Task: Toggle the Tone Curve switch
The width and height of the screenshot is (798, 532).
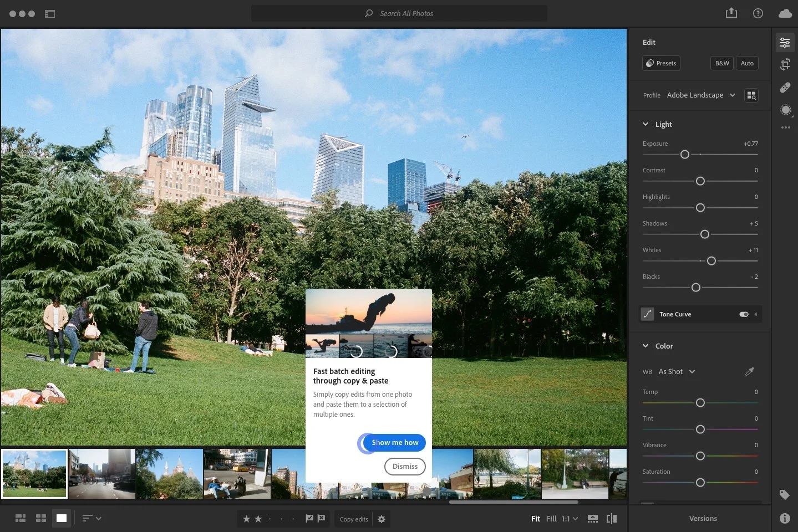Action: click(744, 314)
